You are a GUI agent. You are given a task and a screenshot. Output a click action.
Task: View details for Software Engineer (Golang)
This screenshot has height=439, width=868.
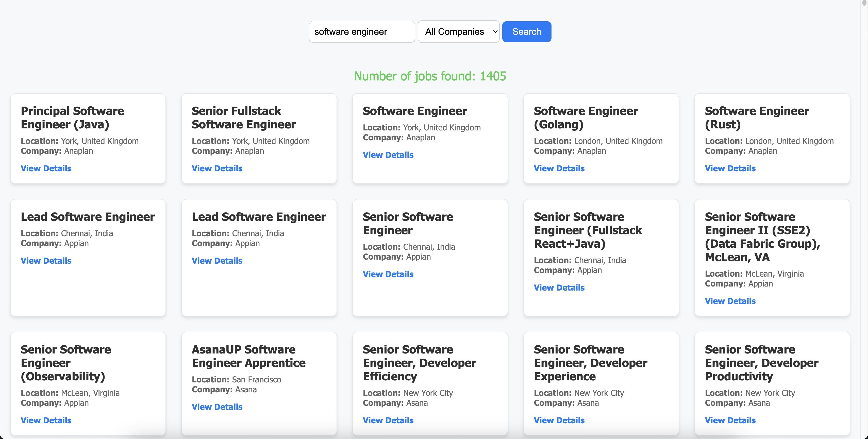(x=559, y=168)
